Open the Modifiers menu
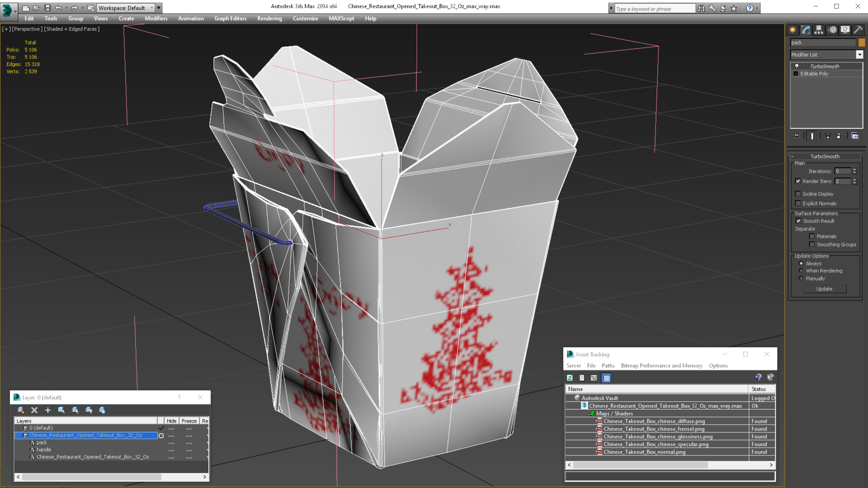 coord(156,18)
